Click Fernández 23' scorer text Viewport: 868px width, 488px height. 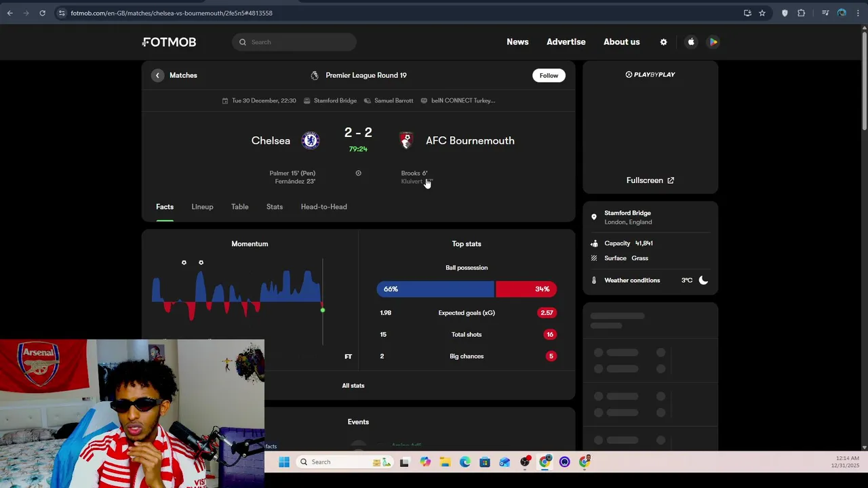tap(295, 182)
